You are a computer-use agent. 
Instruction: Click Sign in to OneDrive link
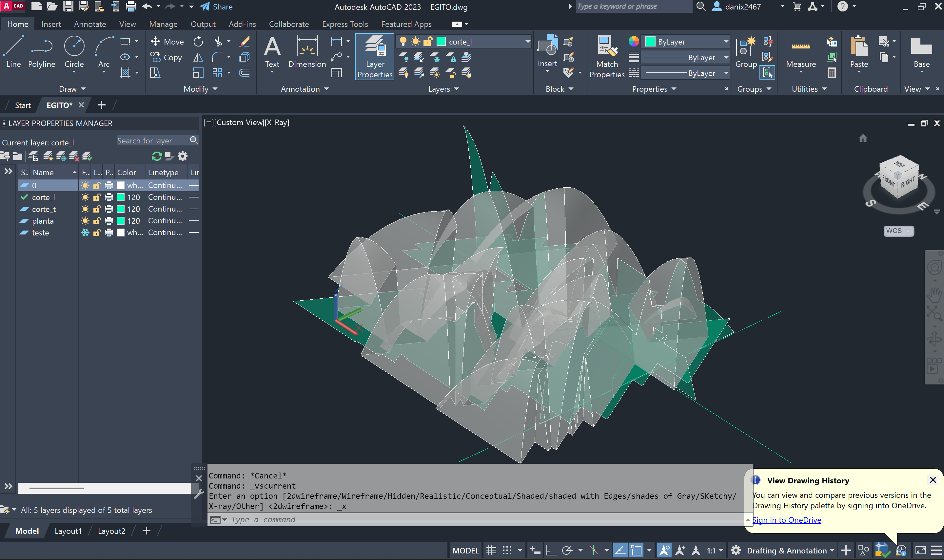pos(787,520)
